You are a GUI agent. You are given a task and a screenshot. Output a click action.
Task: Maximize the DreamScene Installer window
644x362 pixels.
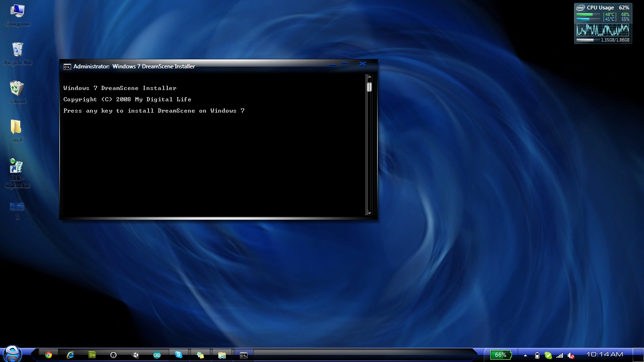click(x=346, y=64)
